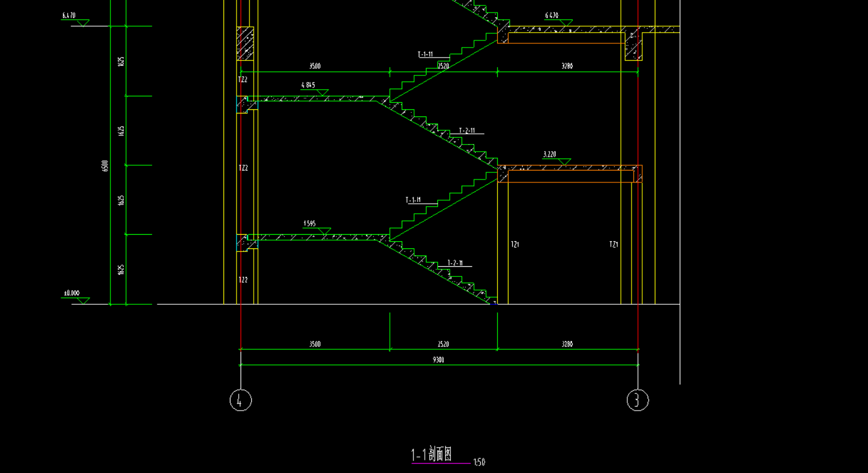The height and width of the screenshot is (473, 868).
Task: Select the bottom 3280 dimension above 9300
Action: pos(567,344)
